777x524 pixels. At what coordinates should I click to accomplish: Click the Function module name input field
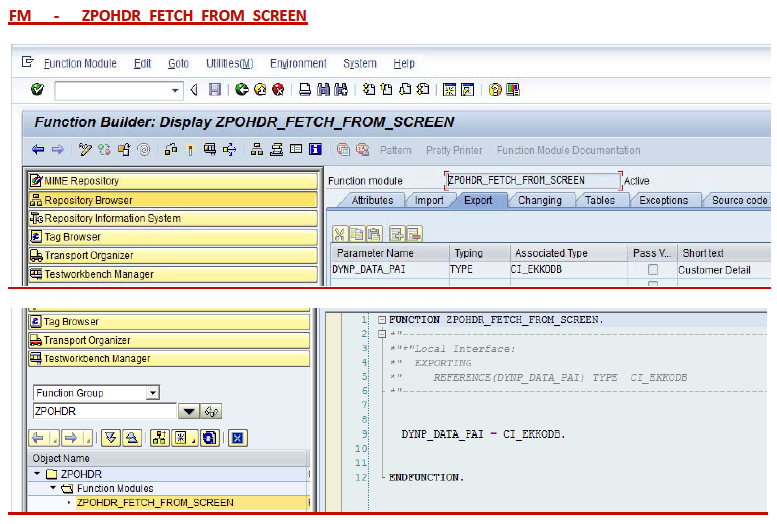click(x=533, y=180)
